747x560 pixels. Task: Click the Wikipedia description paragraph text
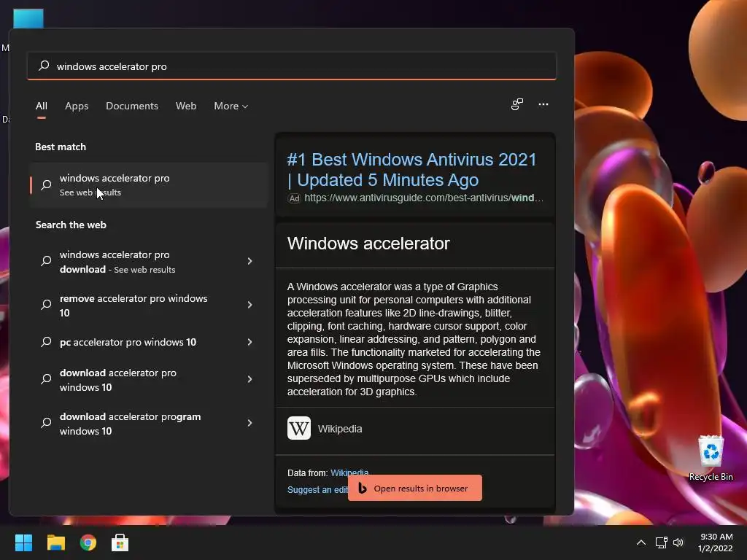pyautogui.click(x=414, y=339)
